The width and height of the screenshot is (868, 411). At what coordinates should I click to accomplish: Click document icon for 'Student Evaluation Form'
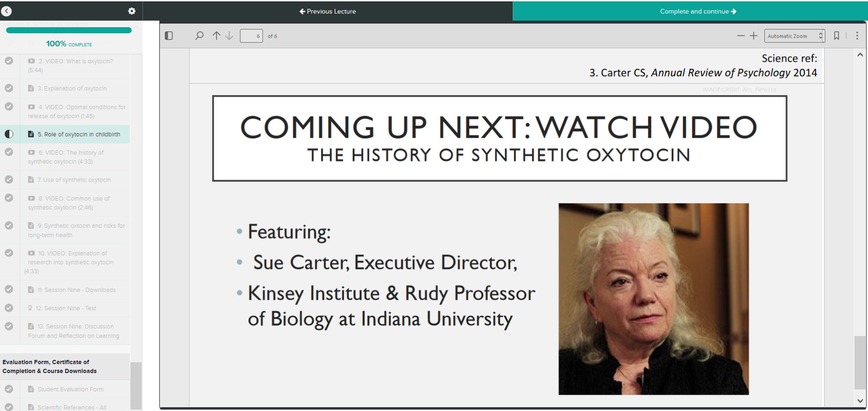pyautogui.click(x=31, y=389)
